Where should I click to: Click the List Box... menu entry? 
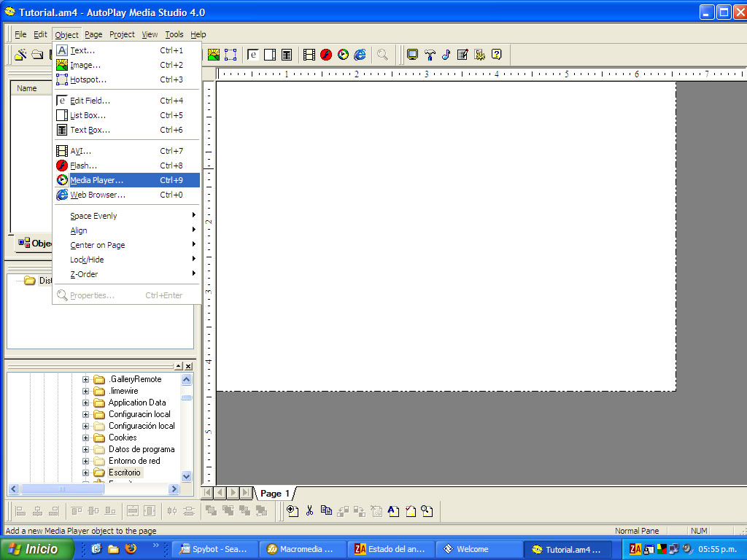coord(126,115)
